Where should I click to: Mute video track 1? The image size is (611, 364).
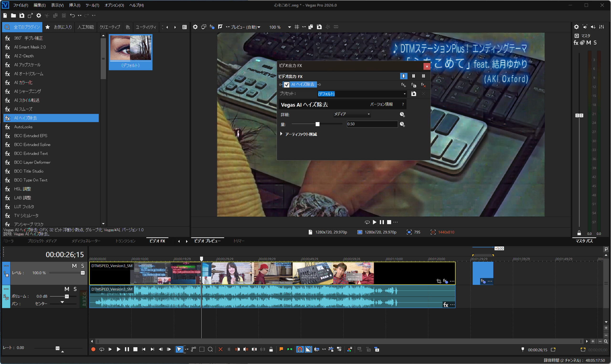74,266
